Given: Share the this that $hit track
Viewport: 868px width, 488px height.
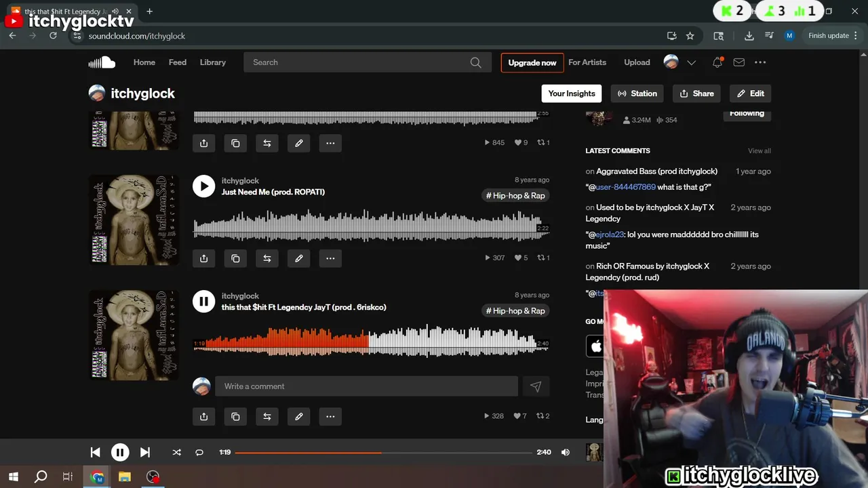Looking at the screenshot, I should pos(203,416).
